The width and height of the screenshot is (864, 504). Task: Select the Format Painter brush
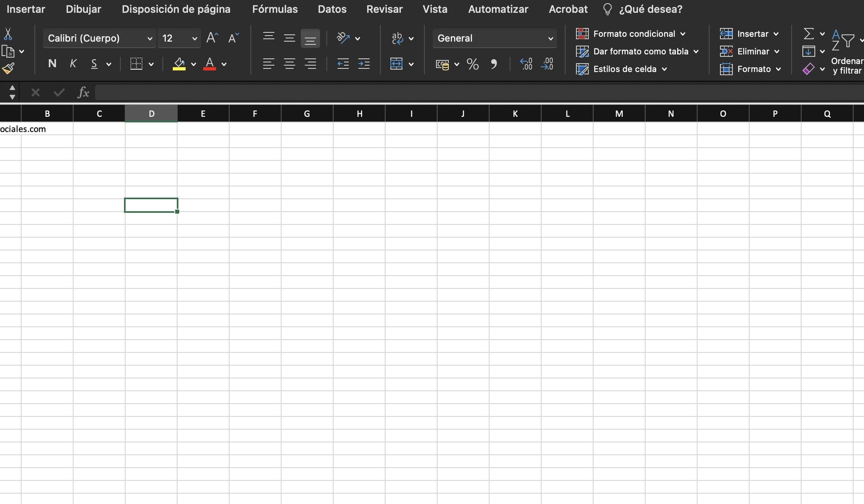pos(8,68)
